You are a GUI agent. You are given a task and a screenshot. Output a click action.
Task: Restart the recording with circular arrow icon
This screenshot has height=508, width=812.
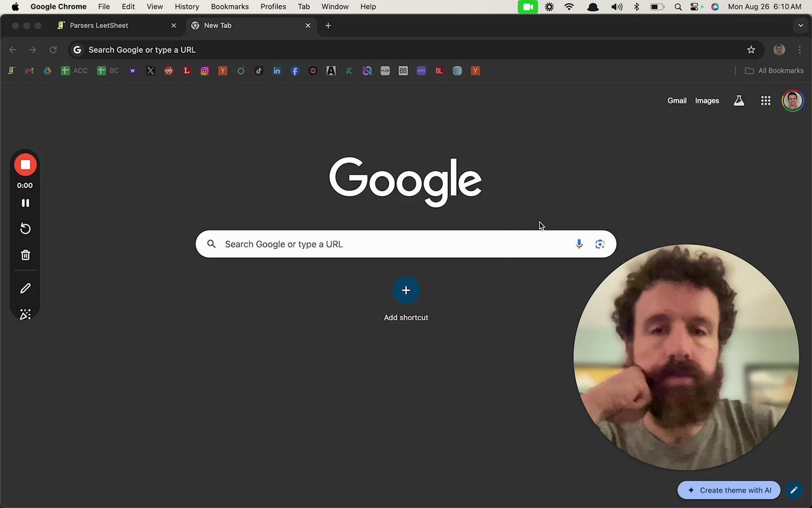[25, 229]
